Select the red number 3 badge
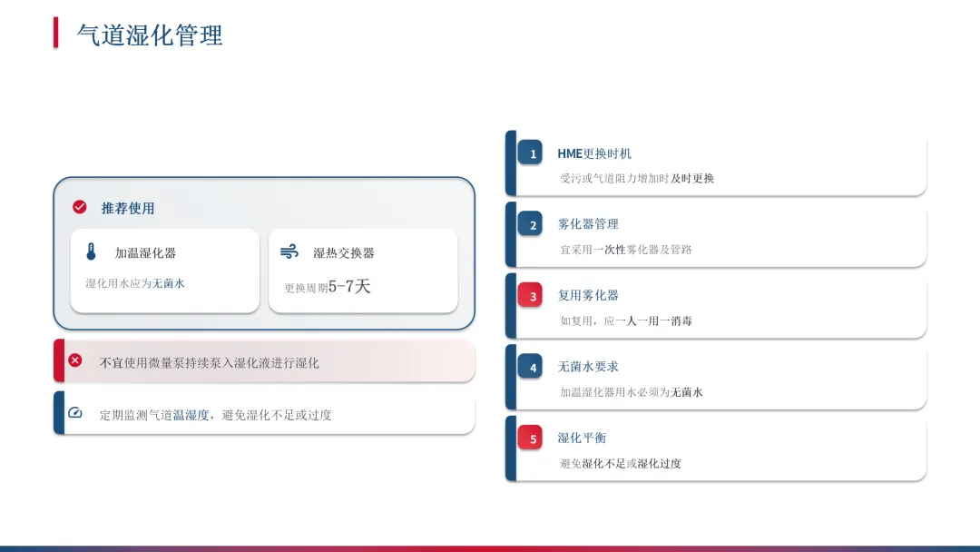980x552 pixels. (530, 296)
